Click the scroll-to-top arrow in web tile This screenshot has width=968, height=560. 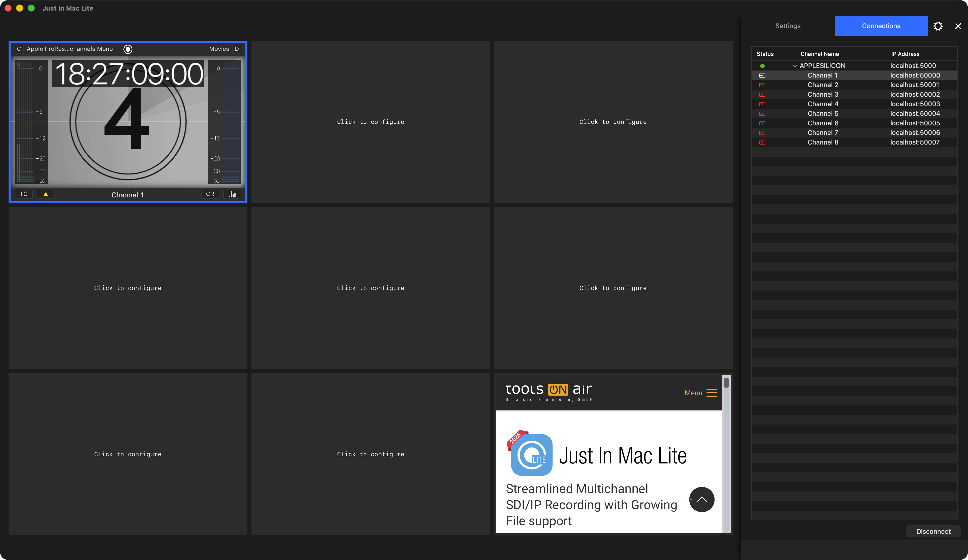click(701, 499)
